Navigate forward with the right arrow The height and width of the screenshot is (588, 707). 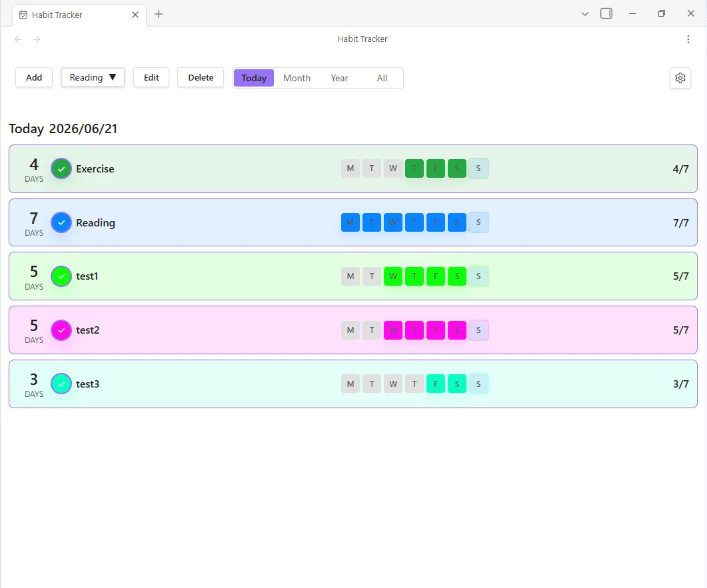[x=37, y=39]
